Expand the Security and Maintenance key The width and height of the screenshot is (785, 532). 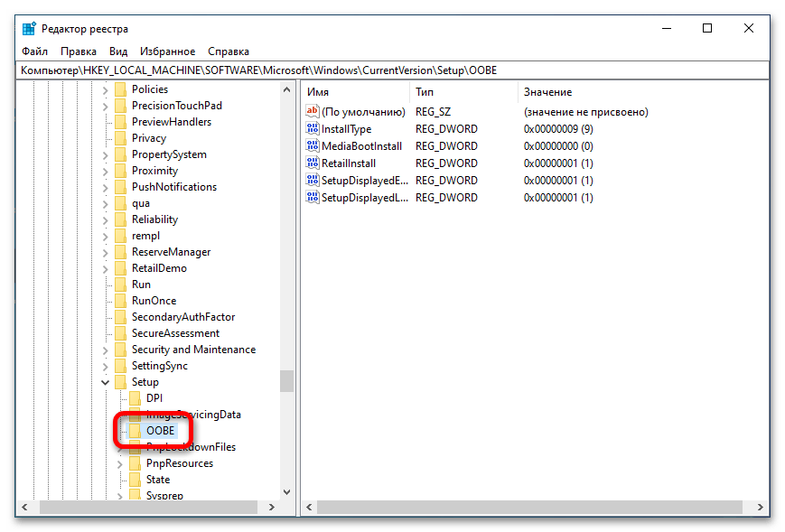tap(105, 350)
